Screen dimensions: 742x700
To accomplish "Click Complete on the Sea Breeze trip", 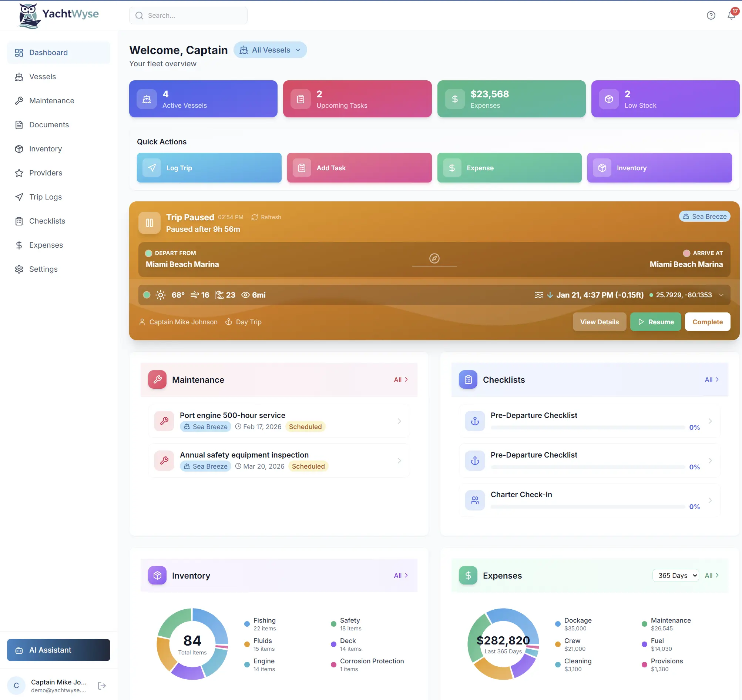I will point(707,321).
